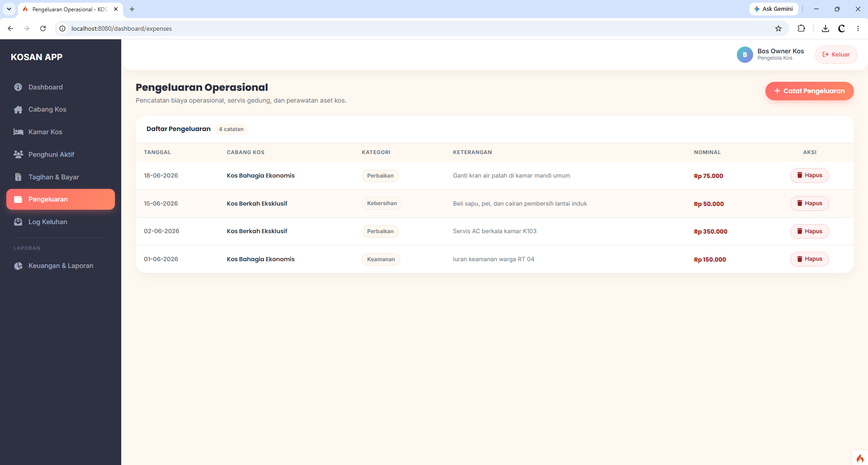868x465 pixels.
Task: Click the Pengeluaran wallet icon
Action: click(x=18, y=199)
